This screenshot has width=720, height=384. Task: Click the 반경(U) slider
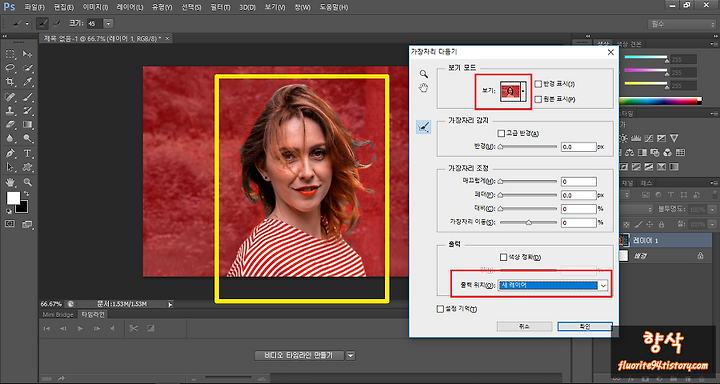click(528, 147)
